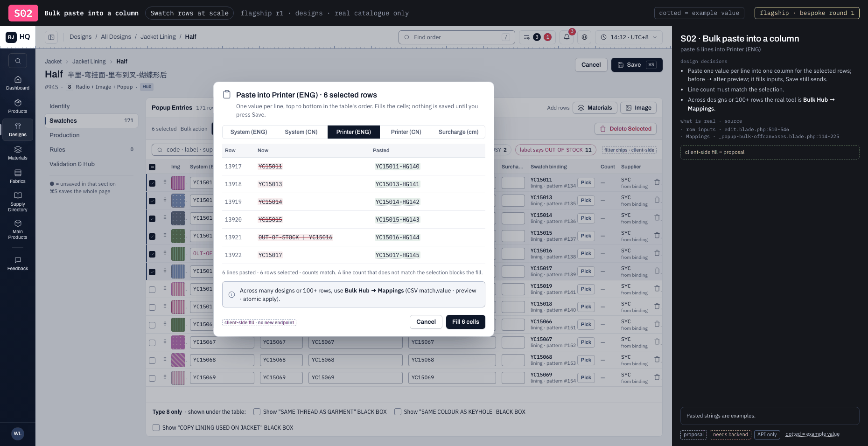Screen dimensions: 868x446
Task: Open Supply Directory in the sidebar
Action: click(18, 202)
